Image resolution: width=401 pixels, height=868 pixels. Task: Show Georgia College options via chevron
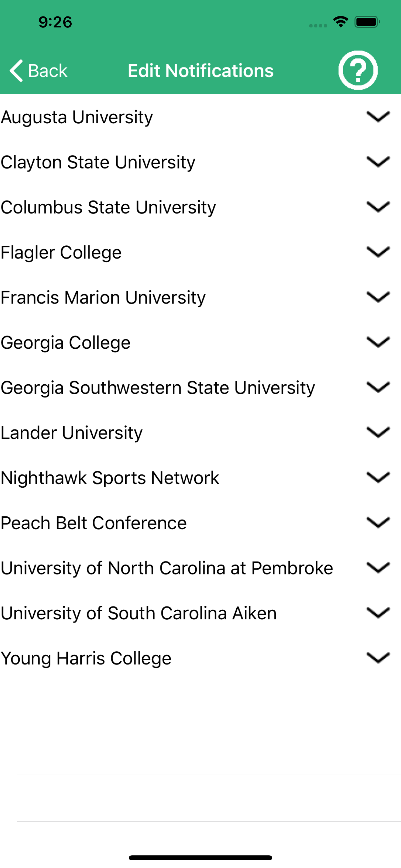(x=378, y=342)
